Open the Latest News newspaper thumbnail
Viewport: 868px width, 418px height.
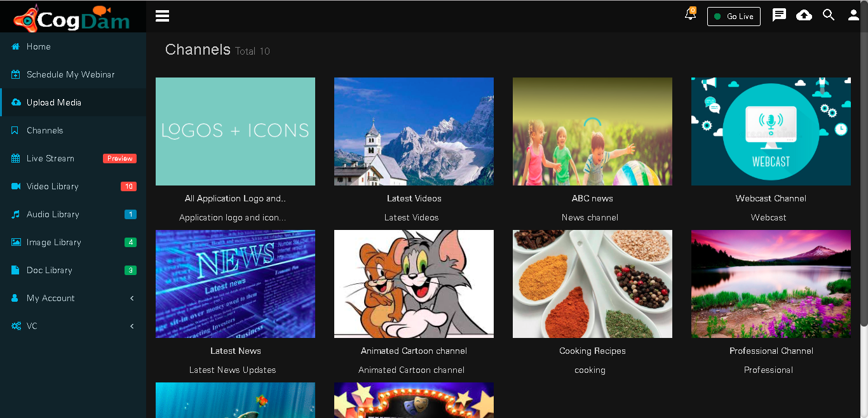[235, 284]
